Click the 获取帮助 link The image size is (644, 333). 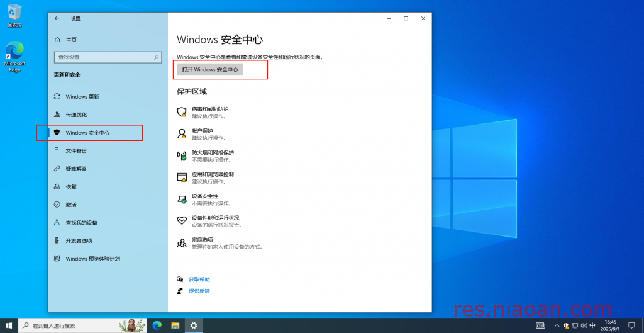[199, 279]
